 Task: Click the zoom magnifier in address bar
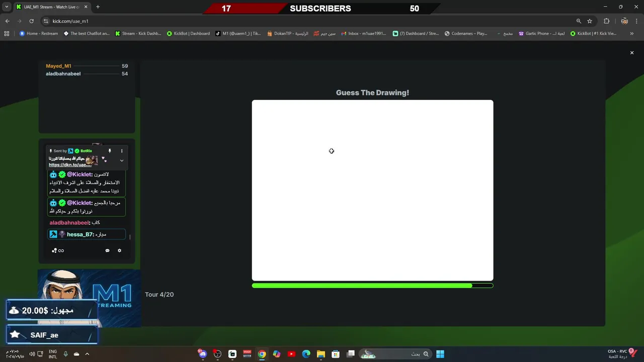point(579,21)
